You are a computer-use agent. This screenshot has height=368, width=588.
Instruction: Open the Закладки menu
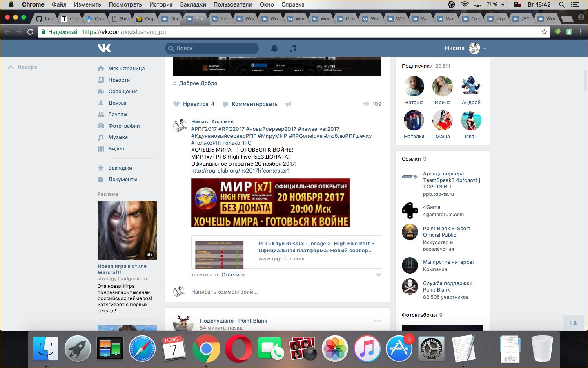(x=193, y=4)
